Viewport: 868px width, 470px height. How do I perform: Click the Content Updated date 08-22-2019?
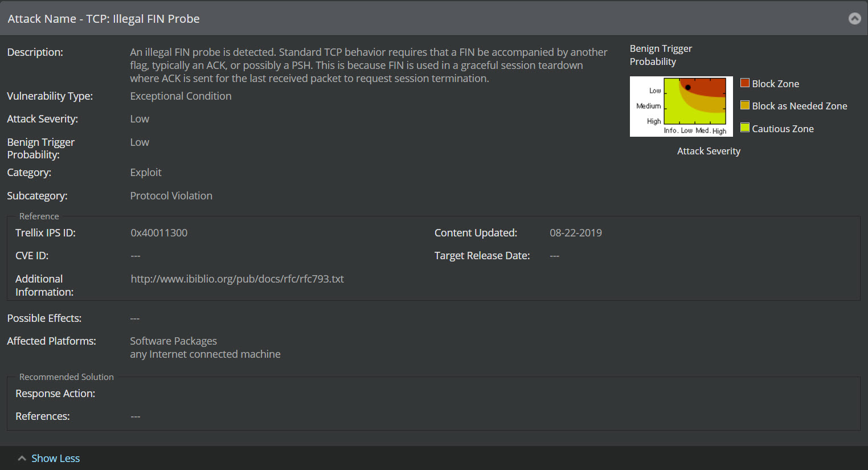[575, 233]
